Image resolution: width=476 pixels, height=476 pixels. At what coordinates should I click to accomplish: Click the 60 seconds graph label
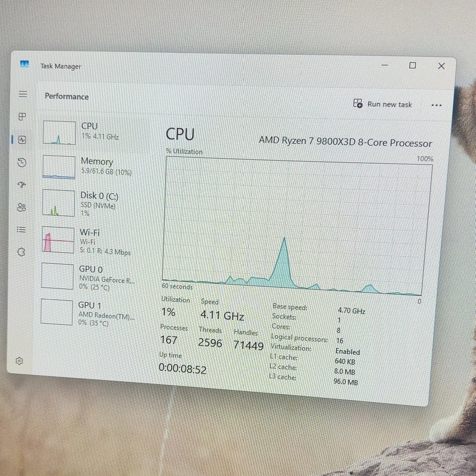tap(177, 286)
